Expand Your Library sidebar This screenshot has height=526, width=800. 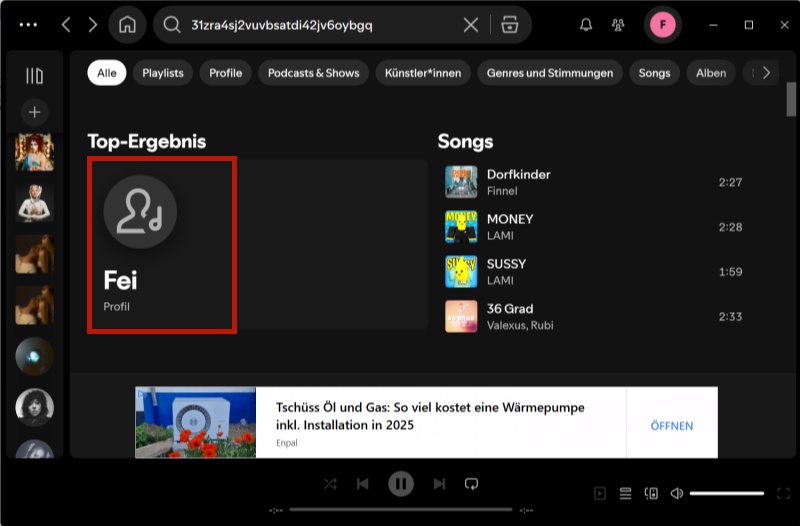34,76
